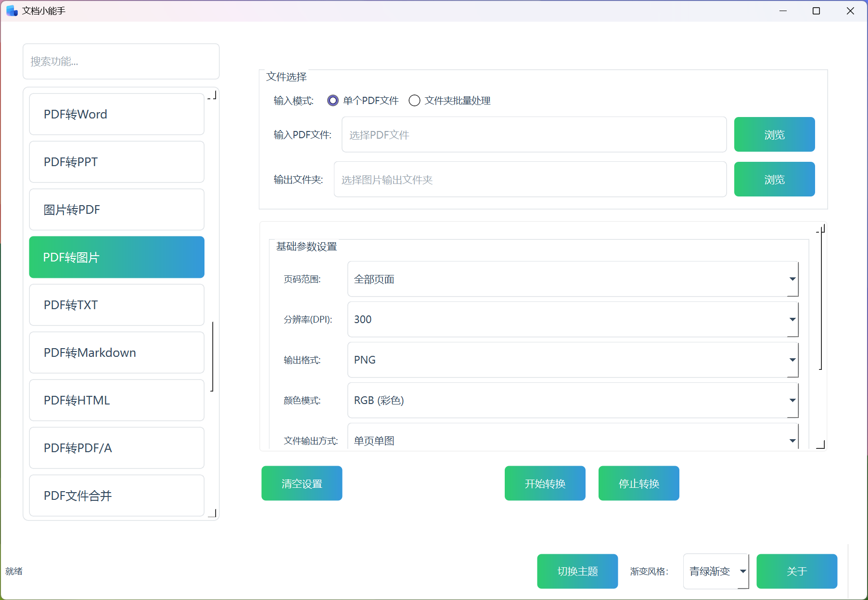Open the 输出格式 PNG dropdown
The width and height of the screenshot is (868, 600).
573,360
